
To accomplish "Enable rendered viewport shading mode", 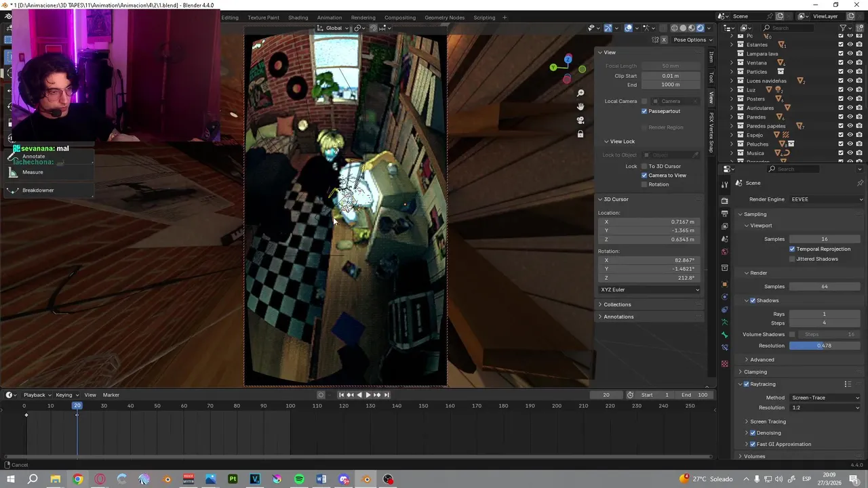I will [701, 28].
